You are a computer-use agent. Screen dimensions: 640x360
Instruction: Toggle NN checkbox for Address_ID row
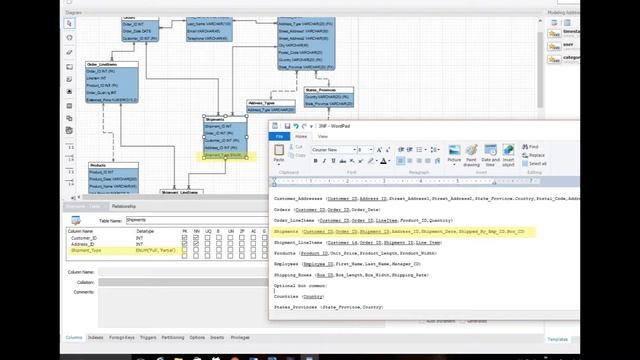pos(196,244)
